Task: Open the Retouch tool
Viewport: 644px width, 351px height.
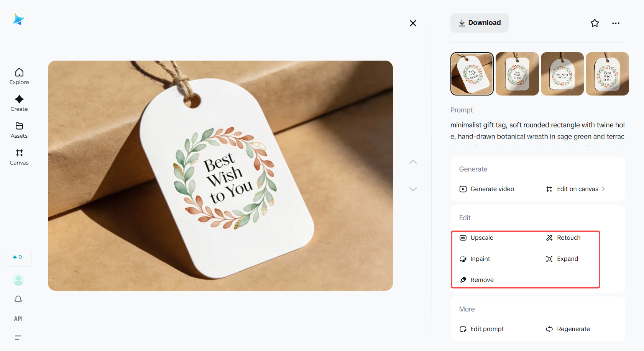Action: tap(568, 237)
